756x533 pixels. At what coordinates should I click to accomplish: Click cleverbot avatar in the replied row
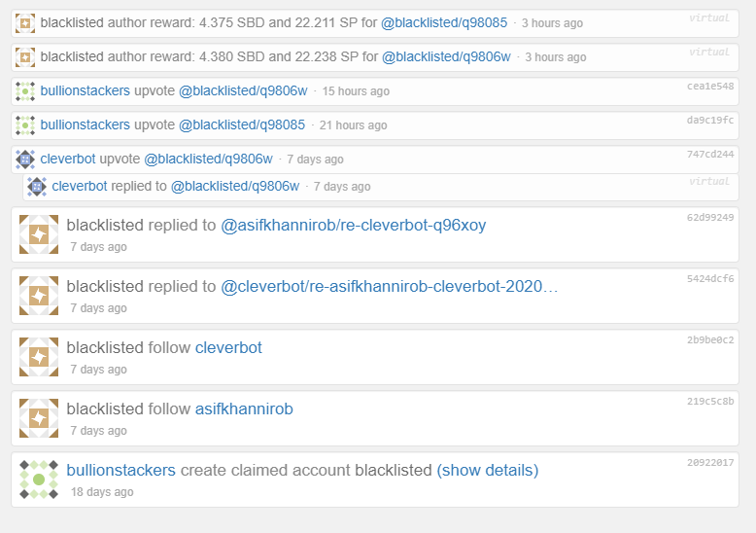(37, 186)
